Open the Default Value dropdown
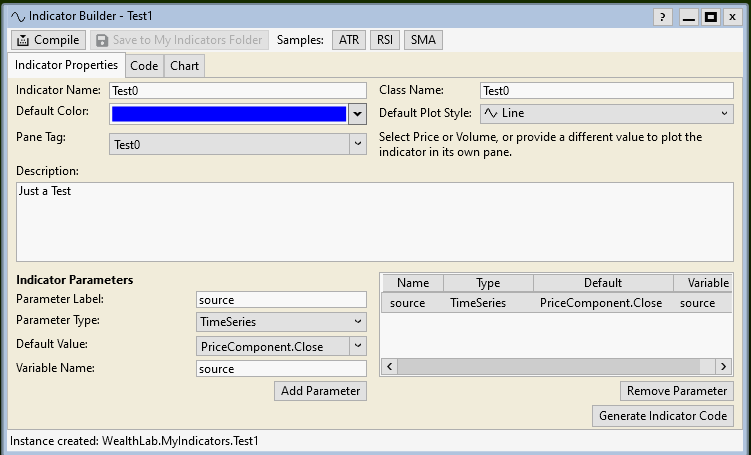This screenshot has height=455, width=751. click(357, 346)
